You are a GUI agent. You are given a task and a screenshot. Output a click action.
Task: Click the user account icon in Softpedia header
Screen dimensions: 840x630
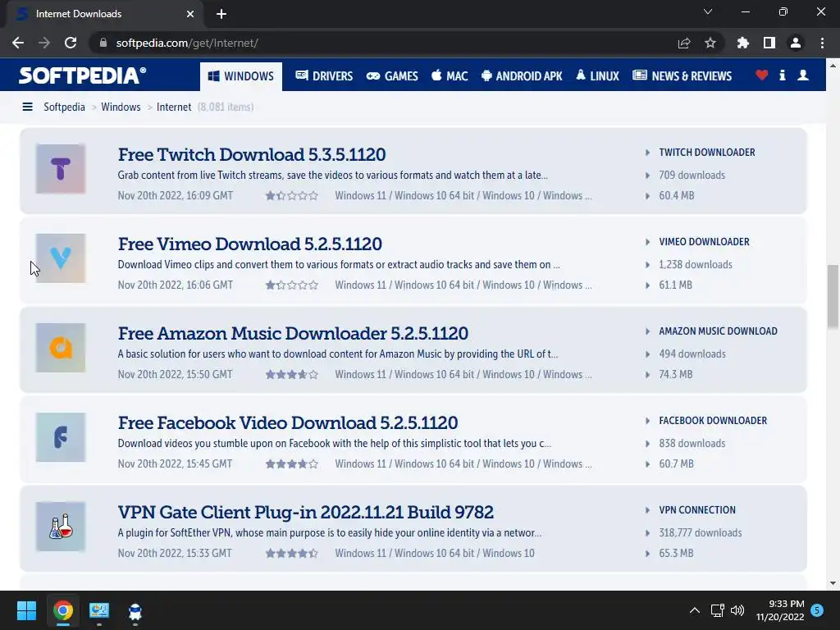803,75
